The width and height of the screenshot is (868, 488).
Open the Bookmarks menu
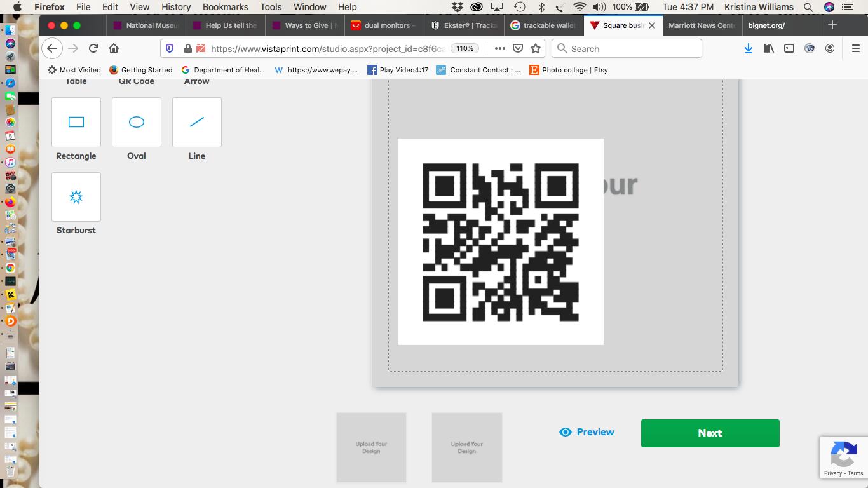(x=226, y=7)
